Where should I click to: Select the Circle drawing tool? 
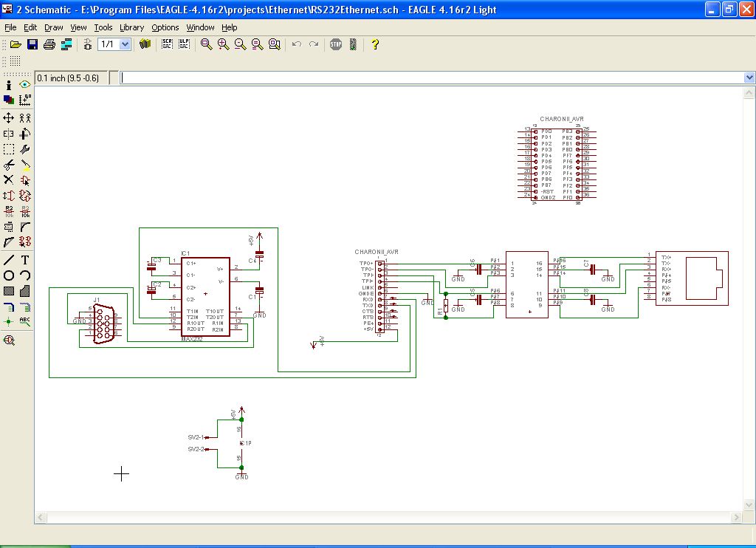[9, 275]
